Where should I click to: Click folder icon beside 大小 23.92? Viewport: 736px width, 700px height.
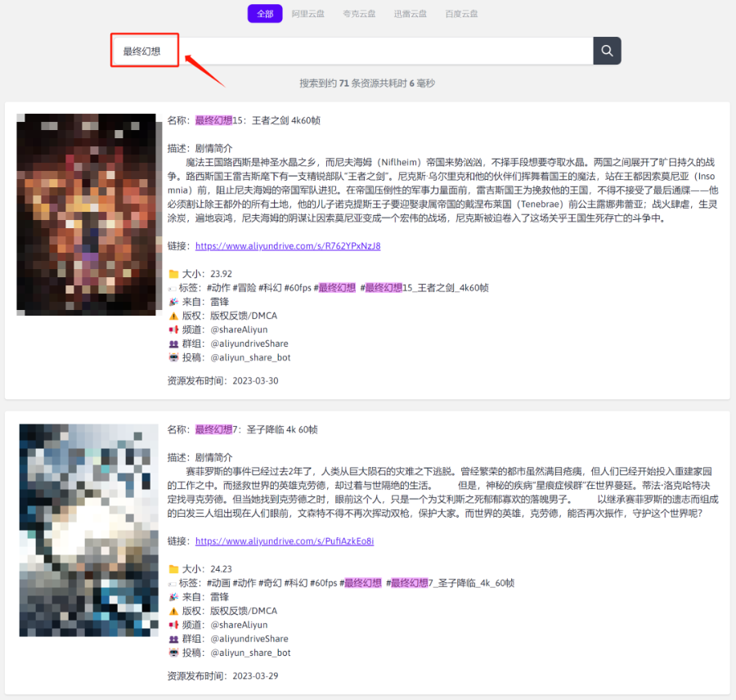coord(173,274)
